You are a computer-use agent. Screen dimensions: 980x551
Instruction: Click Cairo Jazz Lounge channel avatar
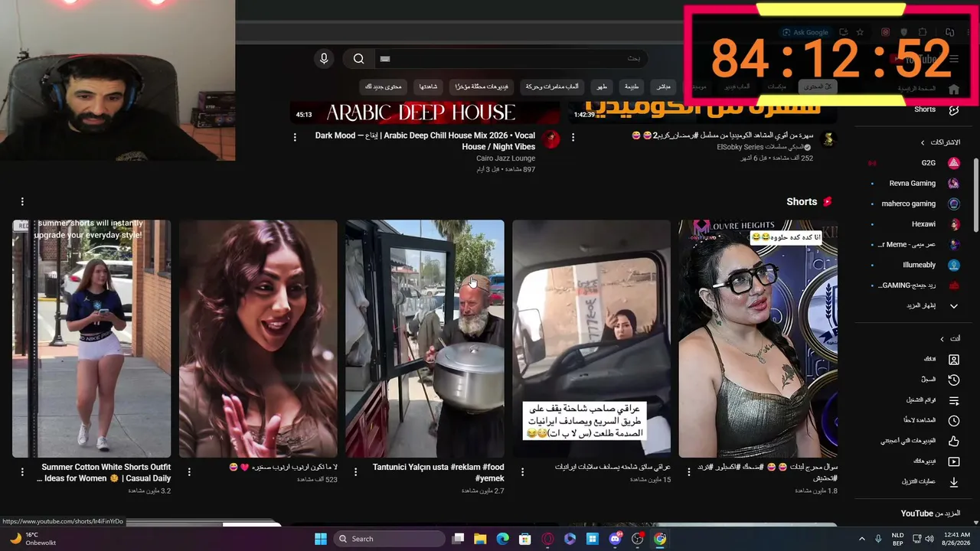[550, 139]
